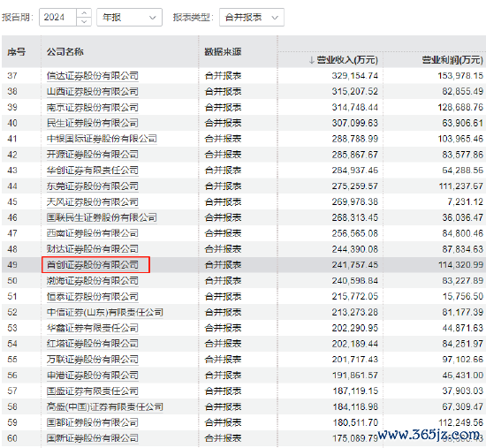Open 财达证券股份有限公司 link
486x448 pixels.
coord(93,249)
